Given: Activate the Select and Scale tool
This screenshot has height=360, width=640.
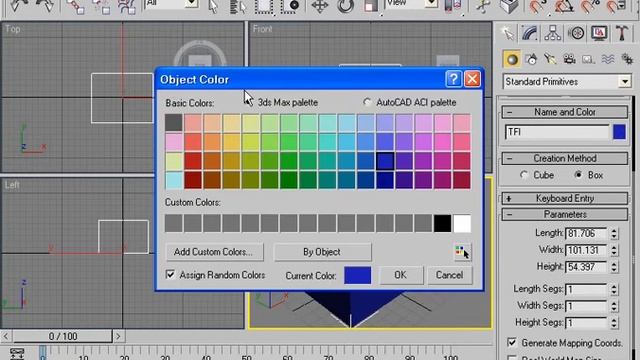Looking at the screenshot, I should tap(371, 6).
